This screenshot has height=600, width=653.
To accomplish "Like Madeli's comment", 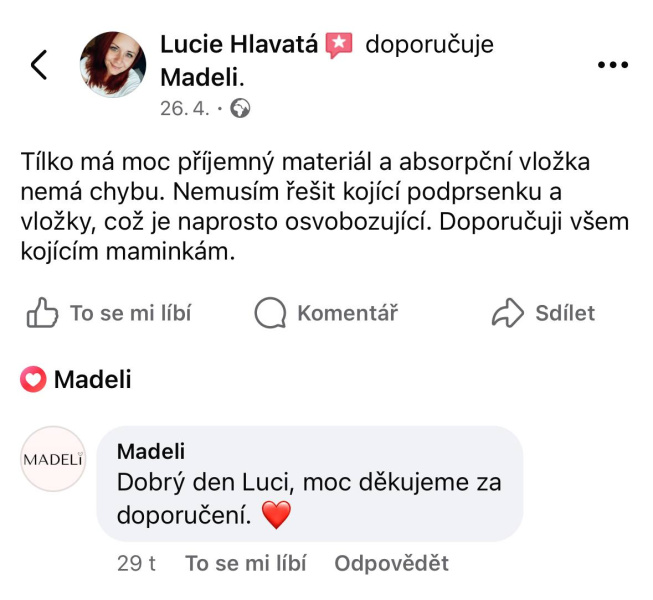I will click(x=245, y=563).
